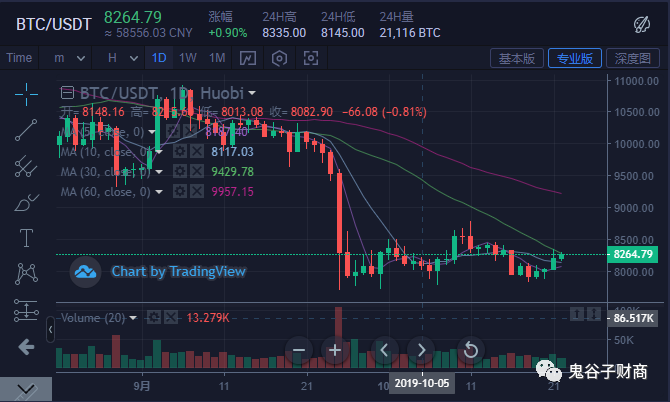Screen dimensions: 670x402
Task: Select the trend line drawing tool
Action: (26, 130)
